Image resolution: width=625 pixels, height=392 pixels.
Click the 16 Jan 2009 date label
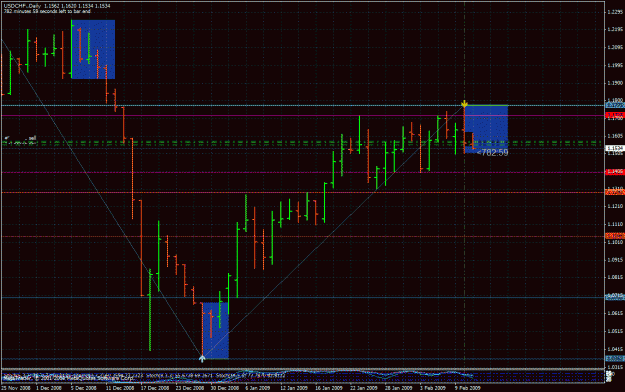coord(329,388)
